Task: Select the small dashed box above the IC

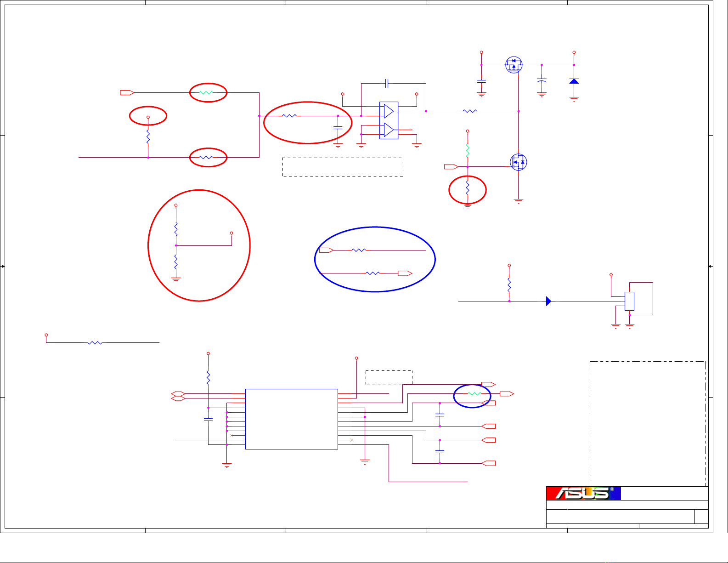Action: tap(389, 377)
